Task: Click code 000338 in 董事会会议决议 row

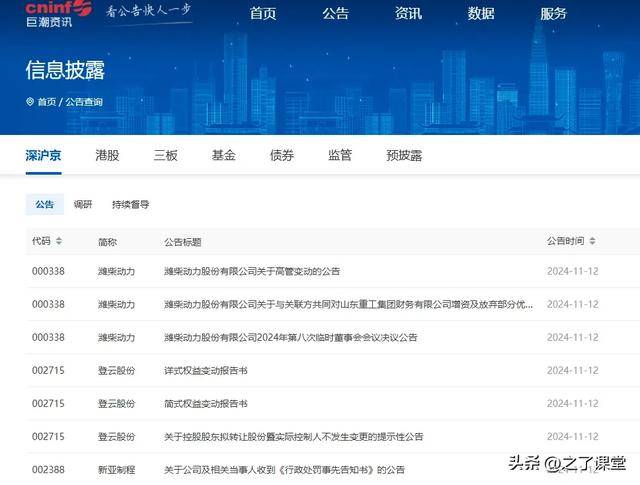Action: click(48, 337)
